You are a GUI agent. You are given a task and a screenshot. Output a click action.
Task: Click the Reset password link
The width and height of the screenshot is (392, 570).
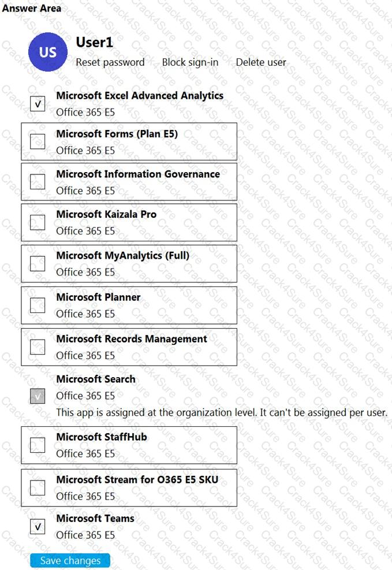111,62
